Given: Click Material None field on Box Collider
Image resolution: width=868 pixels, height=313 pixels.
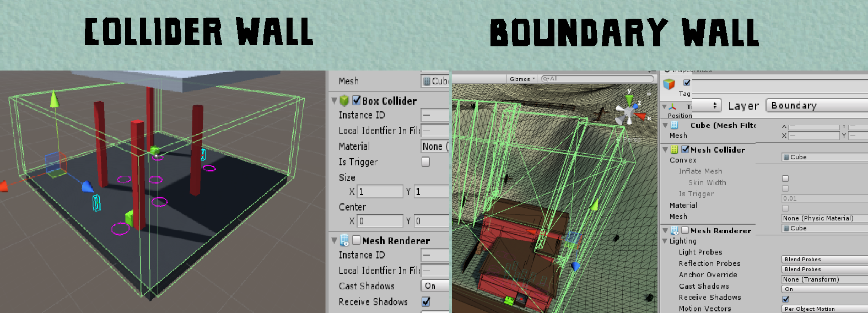Looking at the screenshot, I should 435,146.
